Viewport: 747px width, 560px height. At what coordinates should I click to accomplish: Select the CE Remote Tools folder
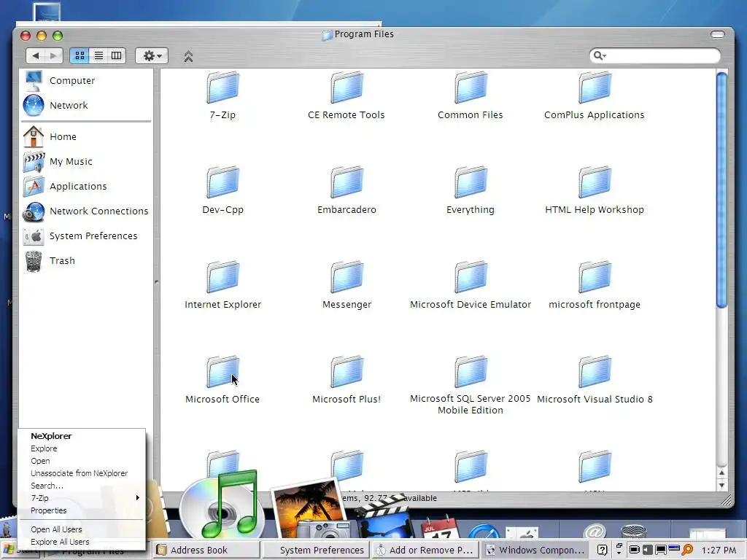347,88
